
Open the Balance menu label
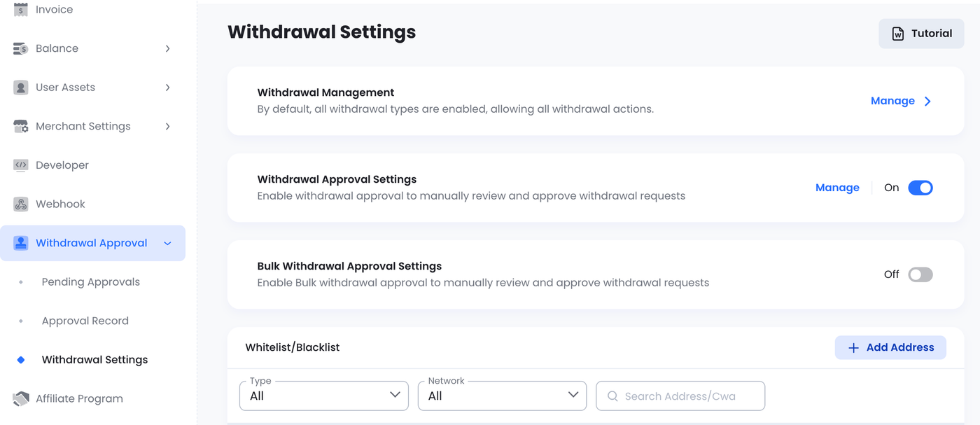[57, 48]
